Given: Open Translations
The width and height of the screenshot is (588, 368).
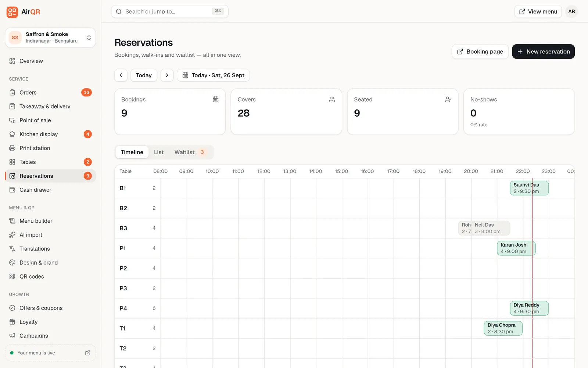Looking at the screenshot, I should coord(50,249).
